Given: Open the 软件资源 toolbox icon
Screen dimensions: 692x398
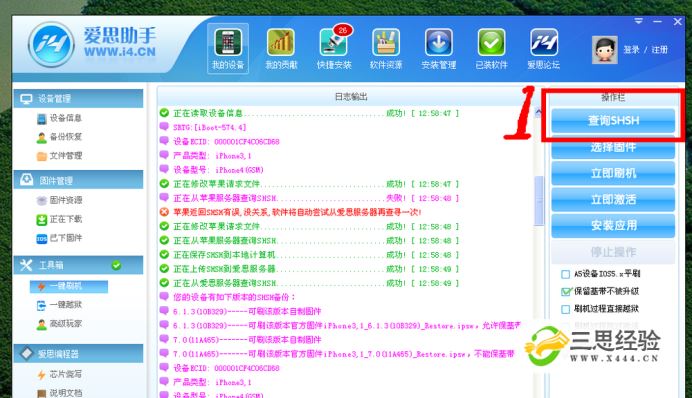Looking at the screenshot, I should pos(386,48).
